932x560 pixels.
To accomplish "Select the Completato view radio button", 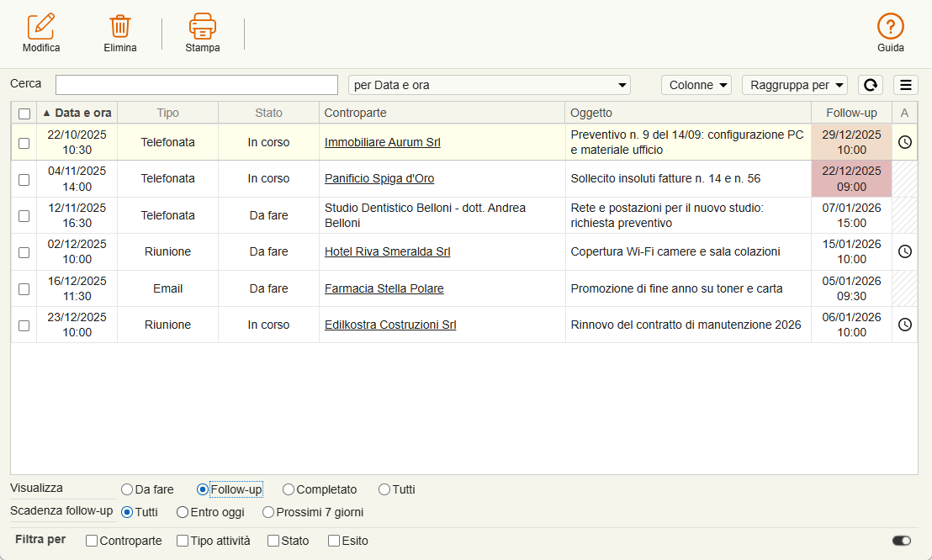I will coord(289,489).
